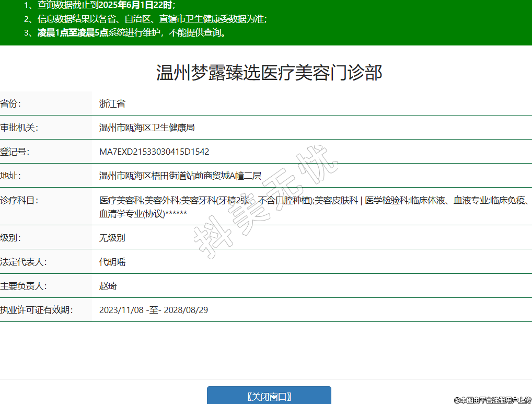Click the maintenance notice 凌晨1点至凌晨5点
This screenshot has width=532, height=404.
coord(73,32)
